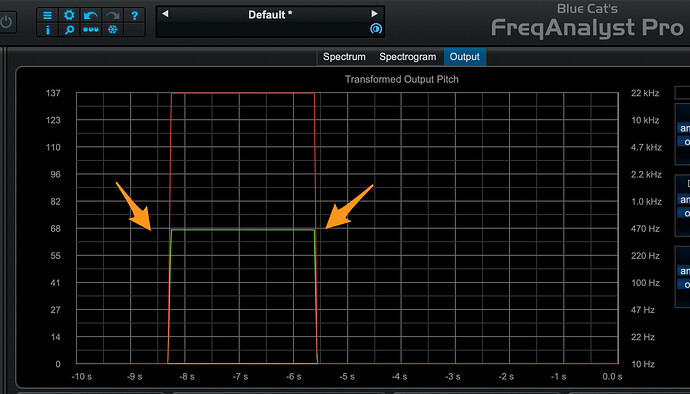The height and width of the screenshot is (394, 690).
Task: Click the snowflake freeze icon
Action: click(113, 29)
